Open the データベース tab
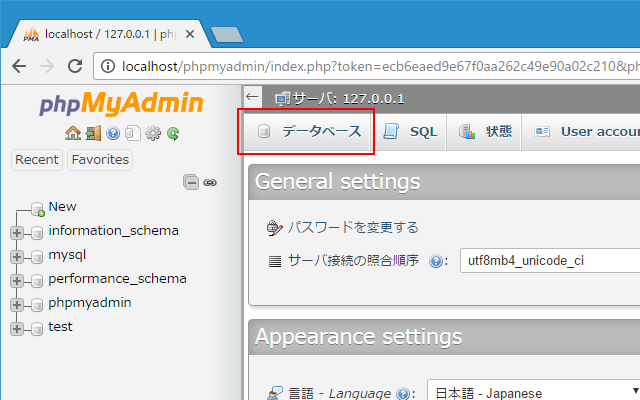 [x=307, y=132]
